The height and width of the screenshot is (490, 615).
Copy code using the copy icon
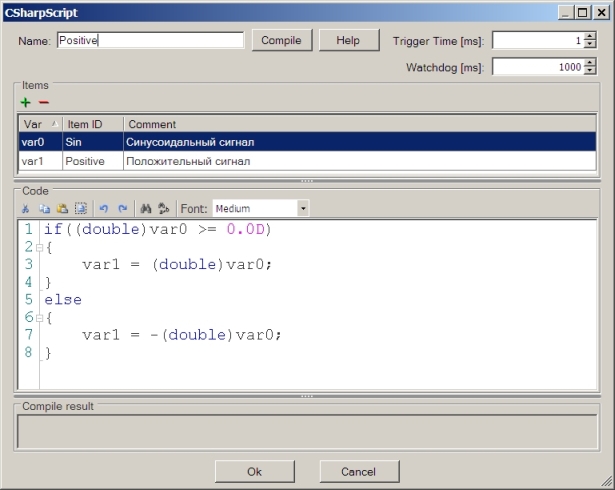[x=44, y=208]
